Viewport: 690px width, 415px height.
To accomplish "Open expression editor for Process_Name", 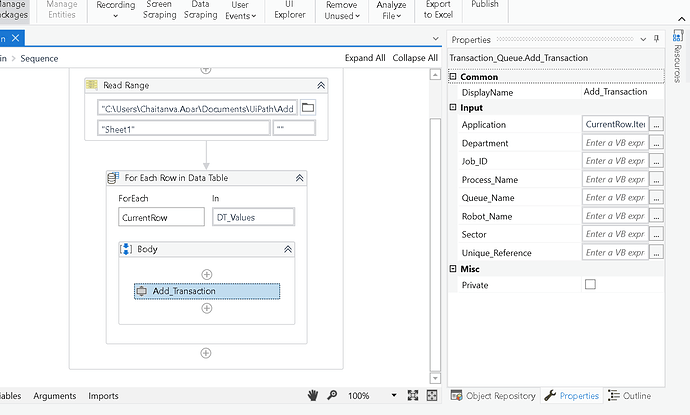I will tap(656, 180).
